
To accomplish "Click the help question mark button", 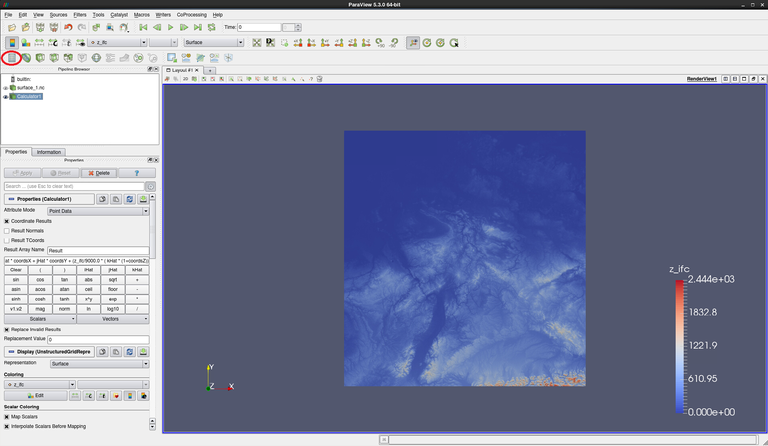I will click(137, 173).
